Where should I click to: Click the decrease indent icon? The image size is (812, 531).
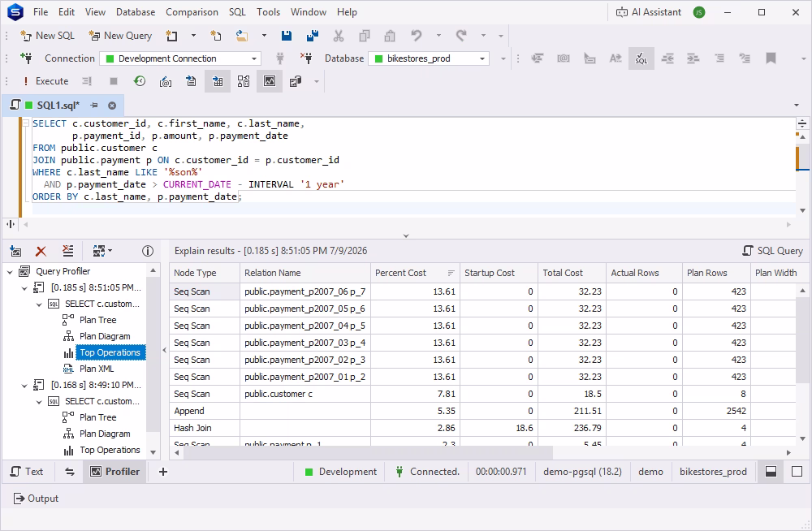click(x=667, y=58)
